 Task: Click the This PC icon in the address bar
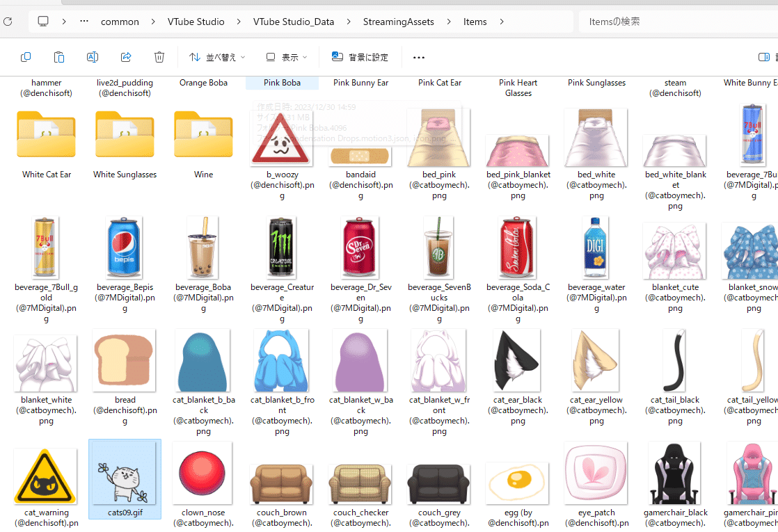pos(42,21)
